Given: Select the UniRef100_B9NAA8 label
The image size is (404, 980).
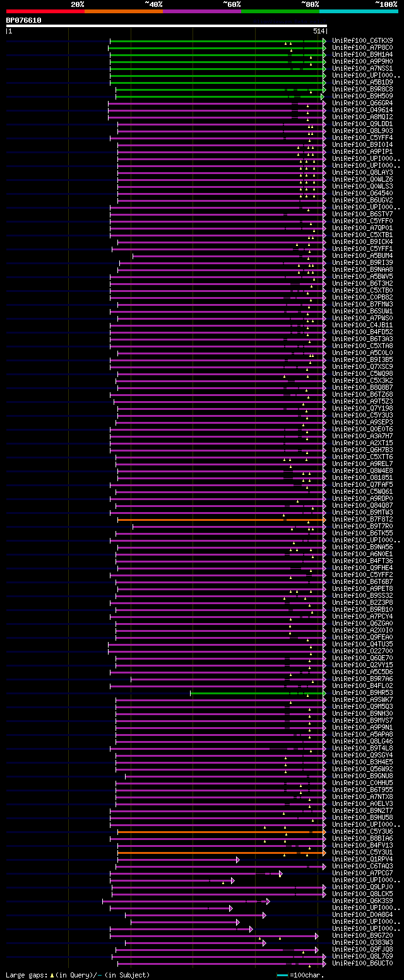Looking at the screenshot, I should click(362, 269).
